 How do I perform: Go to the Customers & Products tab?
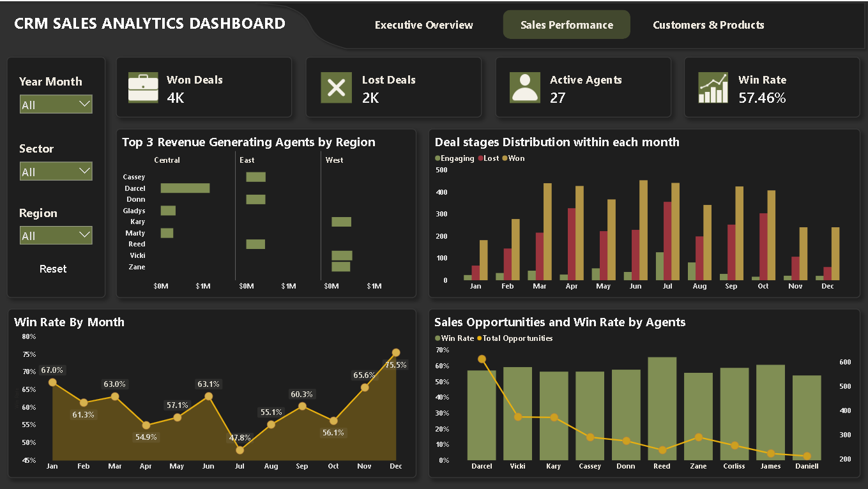click(708, 25)
